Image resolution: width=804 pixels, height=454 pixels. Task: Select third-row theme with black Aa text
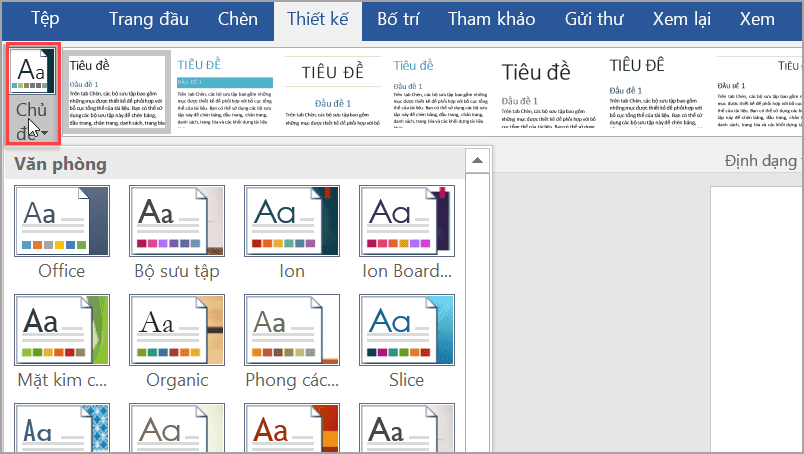point(407,428)
